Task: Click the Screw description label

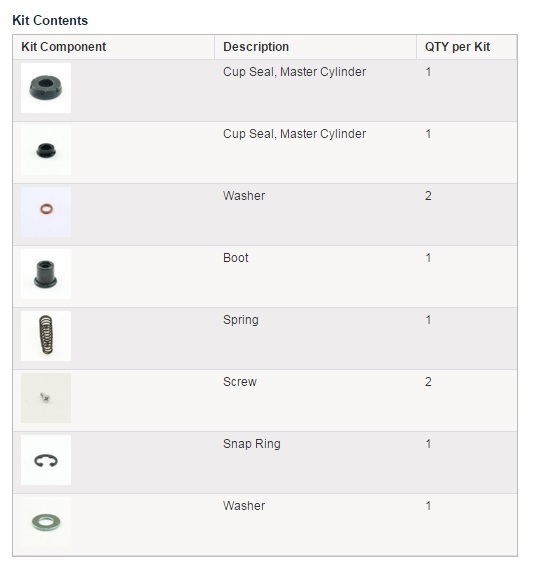Action: (240, 382)
